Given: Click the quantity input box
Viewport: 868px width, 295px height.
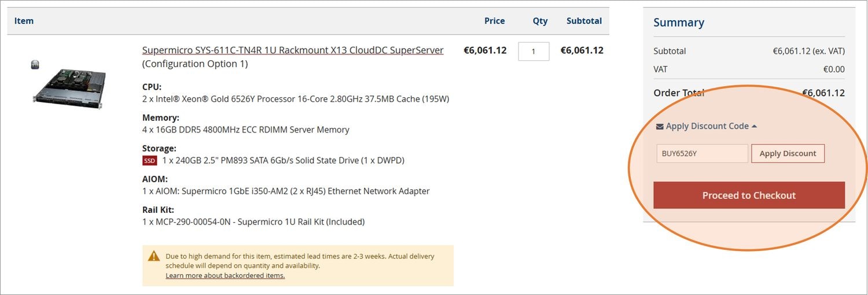Looking at the screenshot, I should tap(534, 51).
